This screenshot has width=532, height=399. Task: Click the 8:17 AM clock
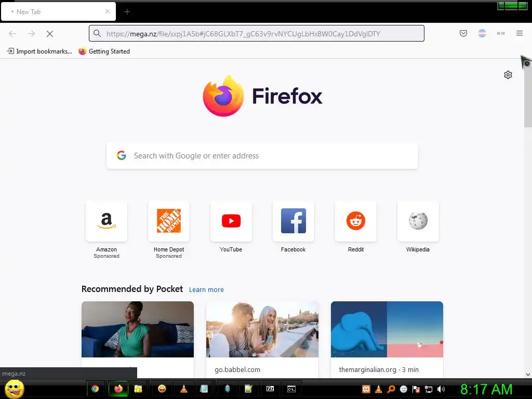point(486,389)
